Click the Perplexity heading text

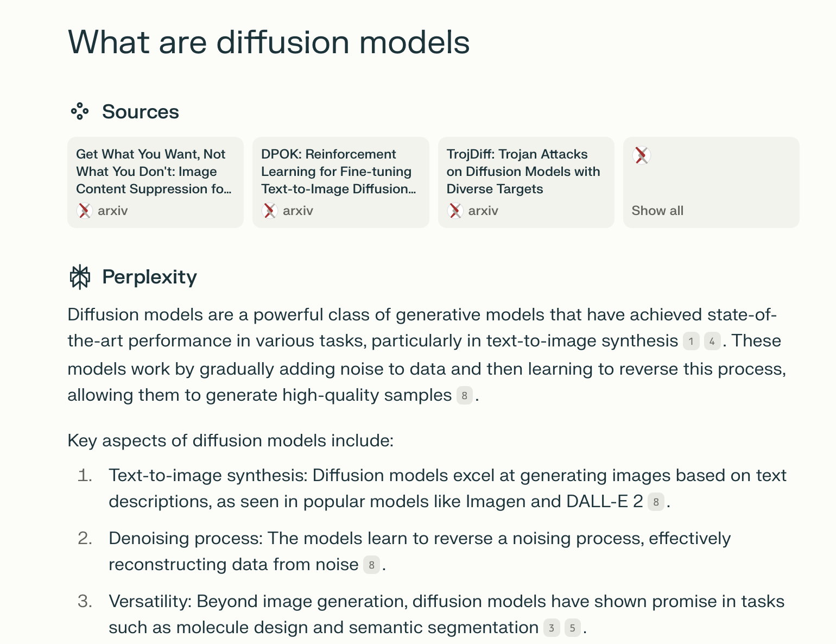pyautogui.click(x=149, y=277)
